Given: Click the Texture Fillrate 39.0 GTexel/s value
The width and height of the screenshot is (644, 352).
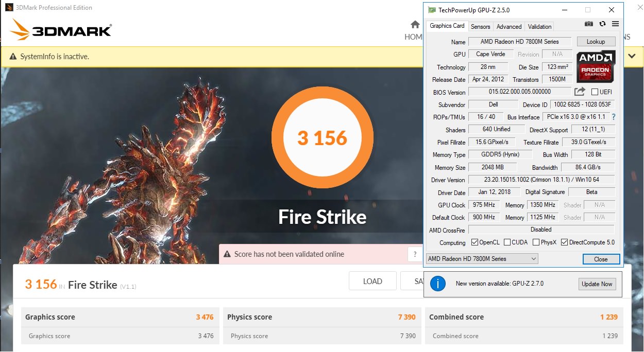Looking at the screenshot, I should pos(588,142).
